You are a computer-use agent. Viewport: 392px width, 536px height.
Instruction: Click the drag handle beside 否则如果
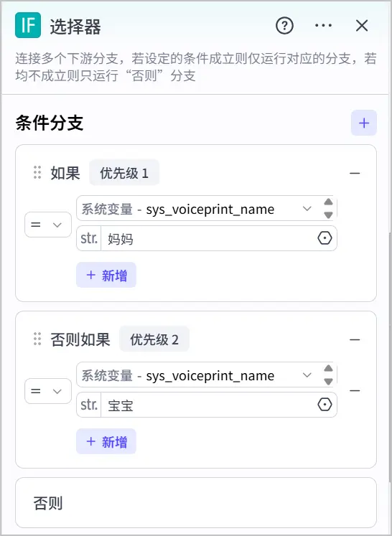click(37, 339)
